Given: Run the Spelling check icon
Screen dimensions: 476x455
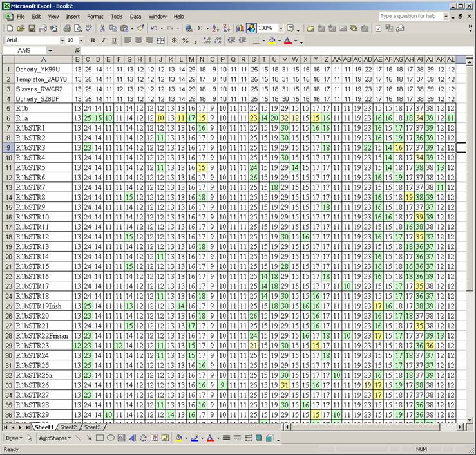Looking at the screenshot, I should 89,28.
